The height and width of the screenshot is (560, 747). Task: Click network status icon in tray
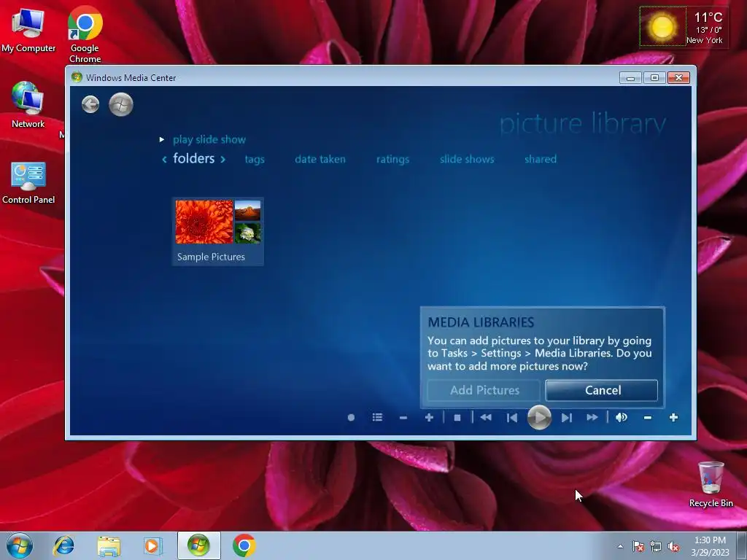click(656, 546)
